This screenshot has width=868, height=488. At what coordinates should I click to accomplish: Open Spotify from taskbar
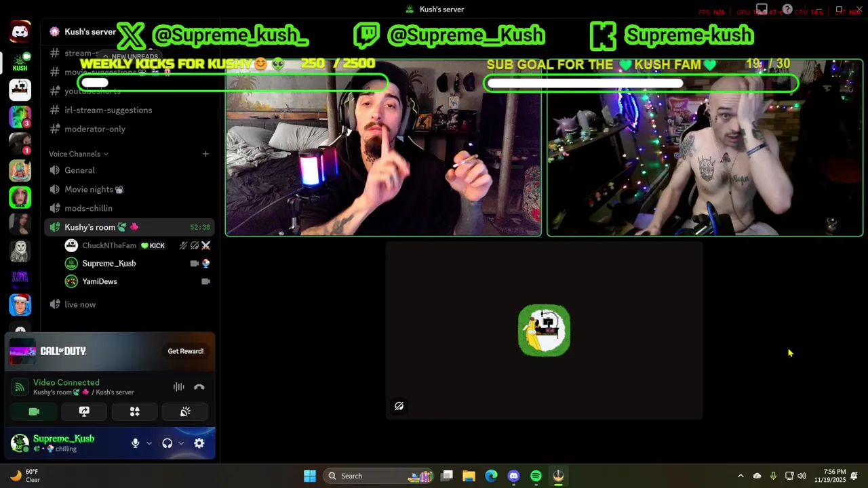536,476
